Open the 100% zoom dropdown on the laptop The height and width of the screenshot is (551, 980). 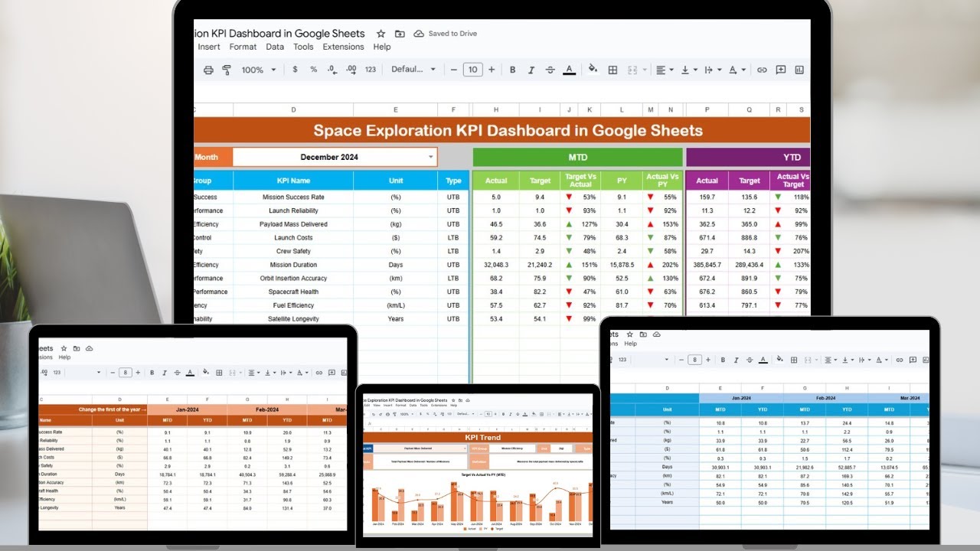pyautogui.click(x=259, y=70)
